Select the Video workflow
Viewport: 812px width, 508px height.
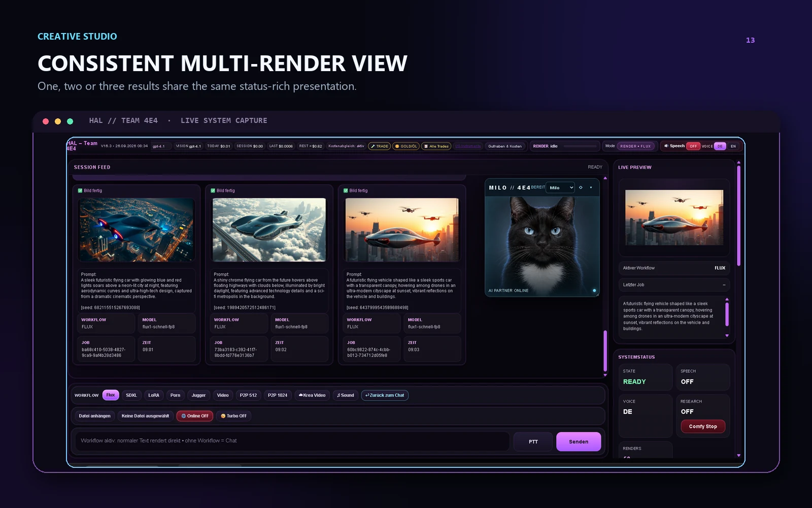click(223, 395)
